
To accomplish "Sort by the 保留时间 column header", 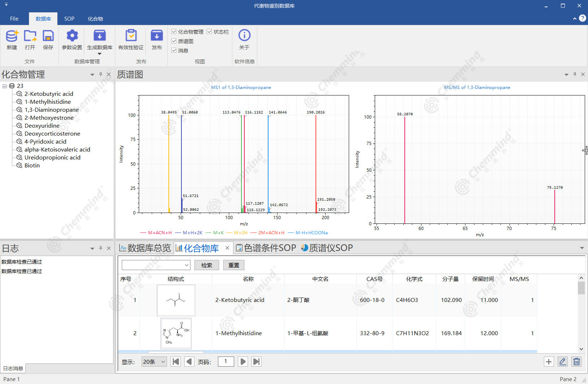I will pyautogui.click(x=483, y=279).
